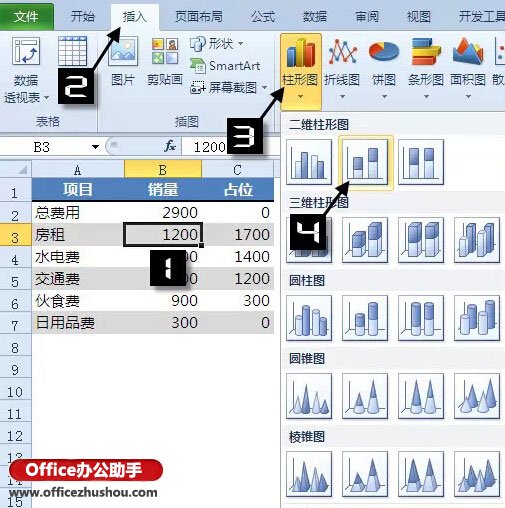Pick the clustered cone chart

309,396
